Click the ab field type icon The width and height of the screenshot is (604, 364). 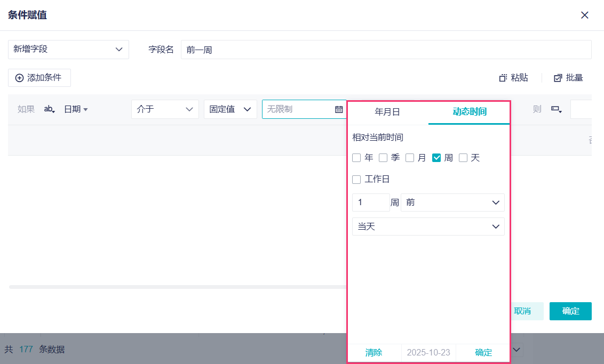[50, 109]
